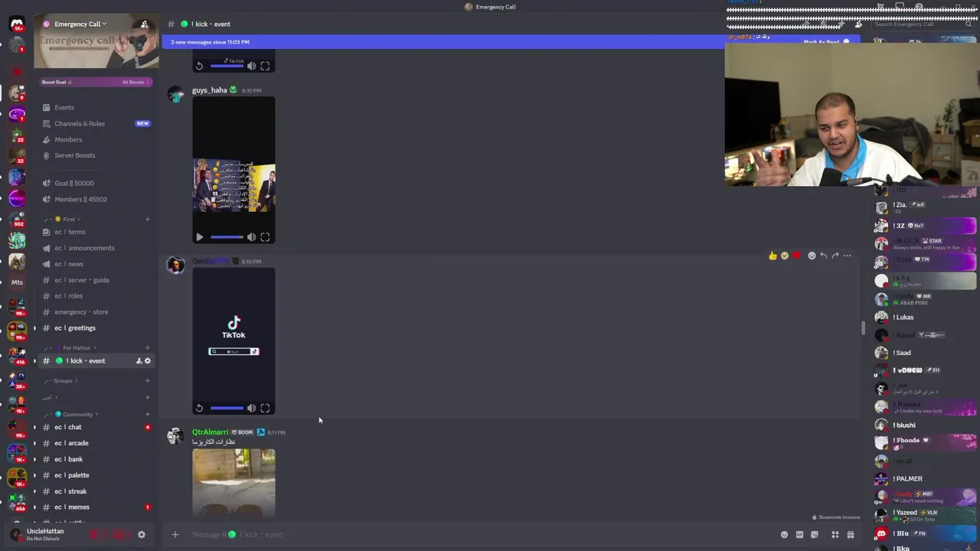Open emoji picker in message bar
This screenshot has height=551, width=980.
click(x=784, y=535)
